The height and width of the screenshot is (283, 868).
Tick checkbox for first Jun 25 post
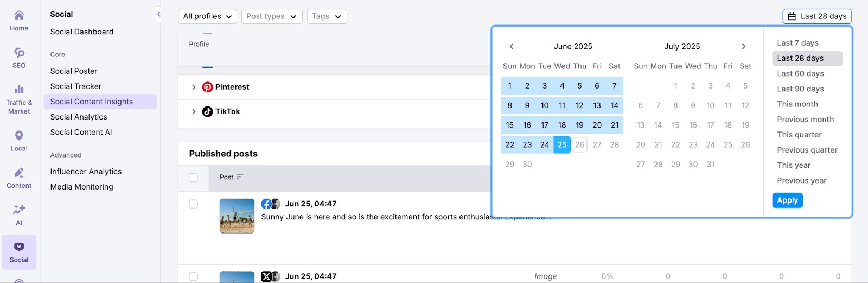click(193, 204)
